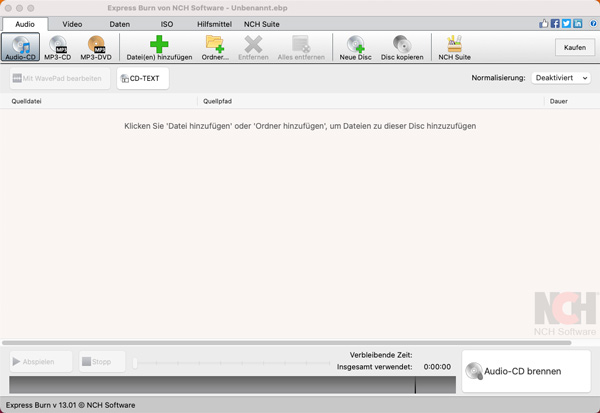Click the 0:00:00 total time value
Screen dimensions: 600x413
tap(437, 367)
